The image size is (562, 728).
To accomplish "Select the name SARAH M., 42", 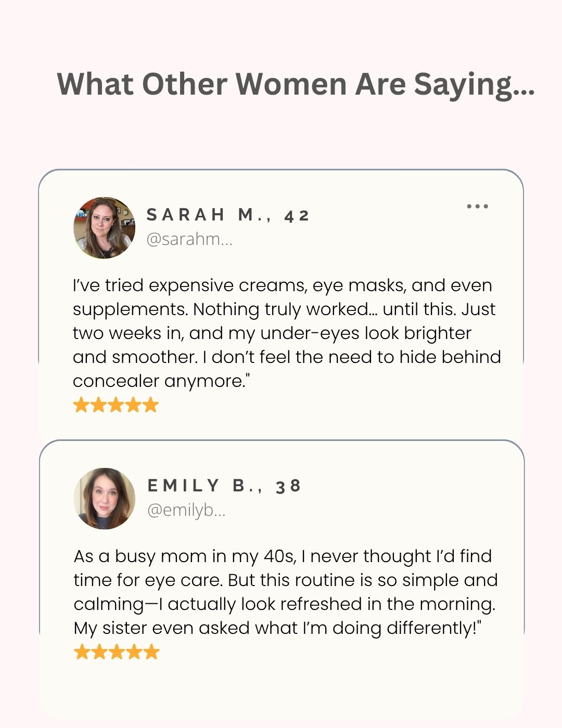I will 228,215.
